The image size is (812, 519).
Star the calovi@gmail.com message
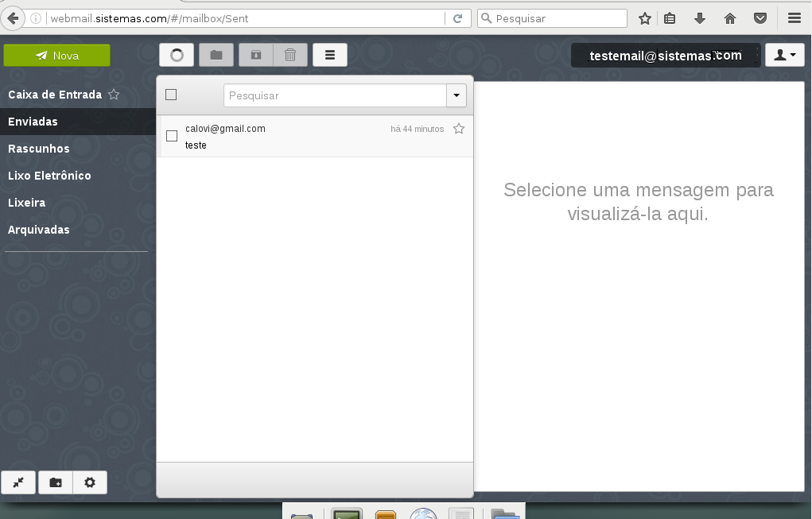pyautogui.click(x=459, y=129)
